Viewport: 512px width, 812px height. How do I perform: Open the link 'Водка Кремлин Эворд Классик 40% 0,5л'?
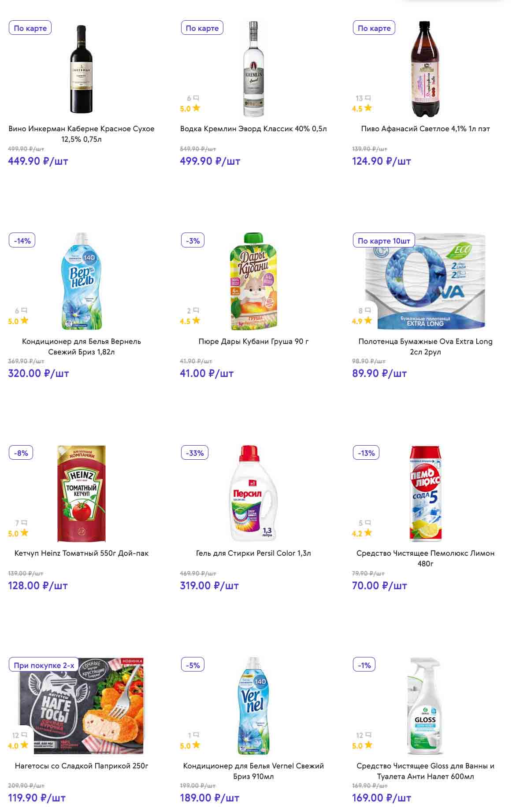pos(253,129)
